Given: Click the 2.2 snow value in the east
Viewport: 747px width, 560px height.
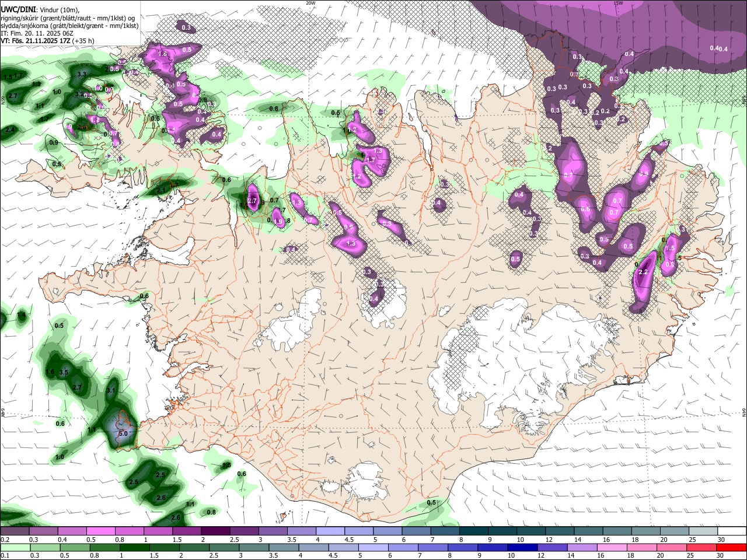Looking at the screenshot, I should [644, 272].
